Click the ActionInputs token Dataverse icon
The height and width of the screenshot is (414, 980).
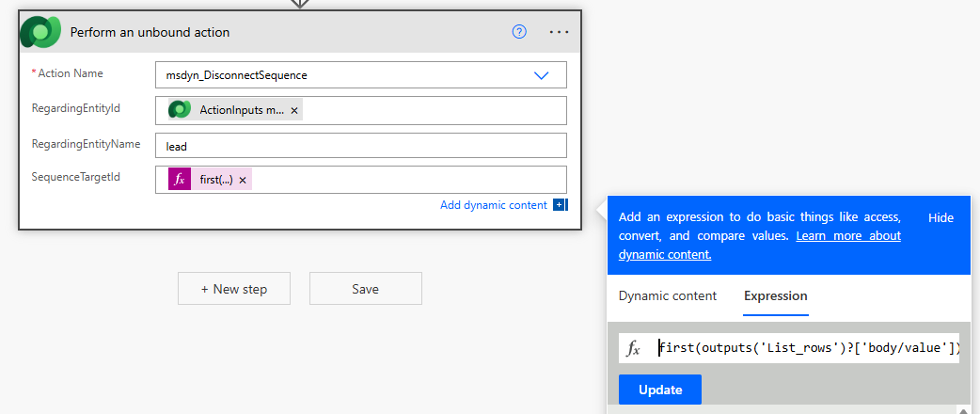click(180, 110)
